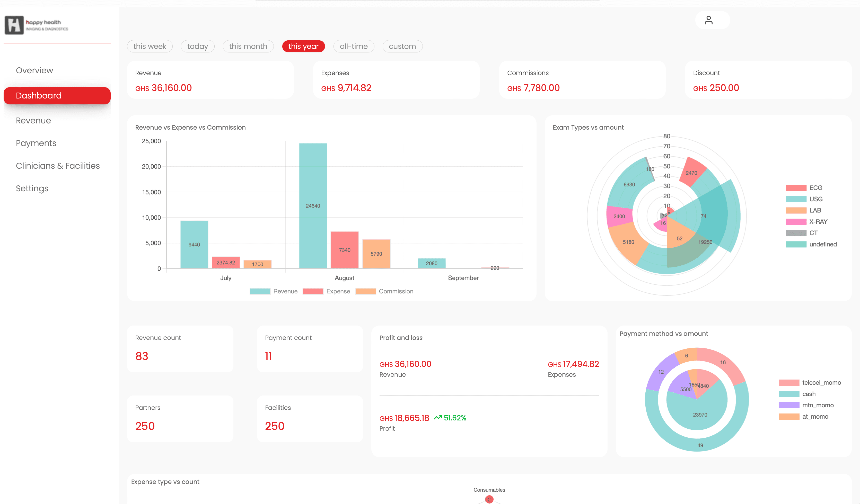Select the 'this week' filter

pyautogui.click(x=150, y=46)
